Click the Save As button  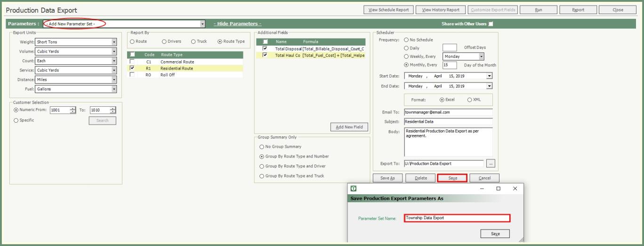pos(388,178)
